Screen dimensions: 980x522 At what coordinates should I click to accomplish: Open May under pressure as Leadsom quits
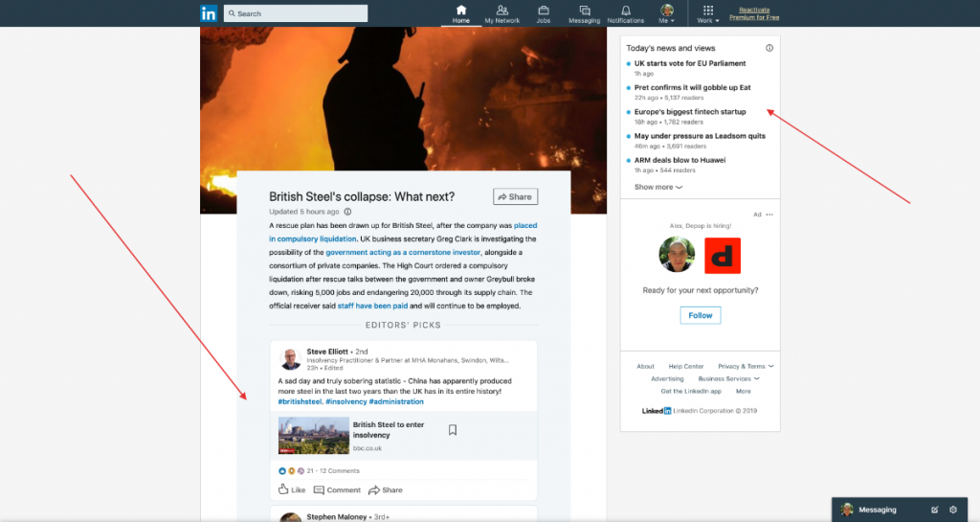tap(700, 136)
